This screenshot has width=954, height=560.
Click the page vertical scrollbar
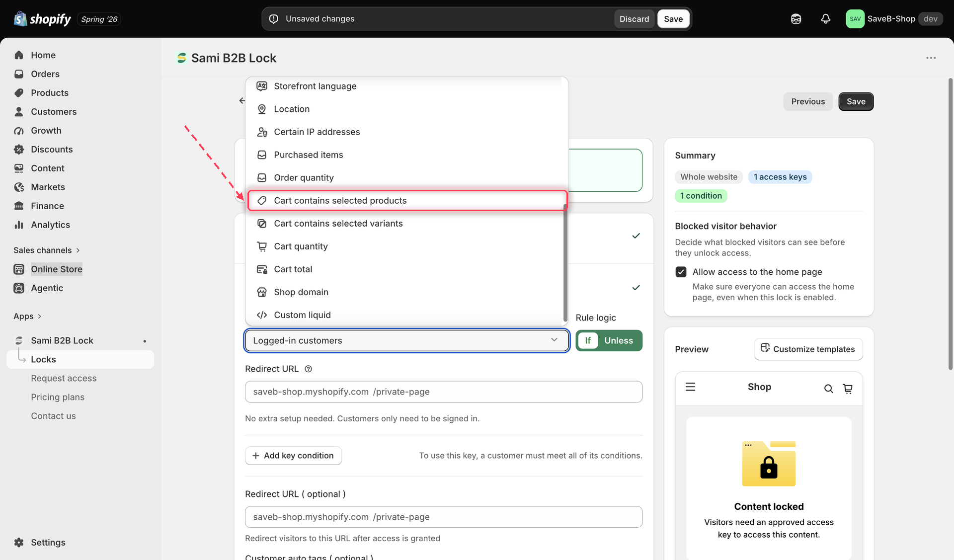(951, 224)
